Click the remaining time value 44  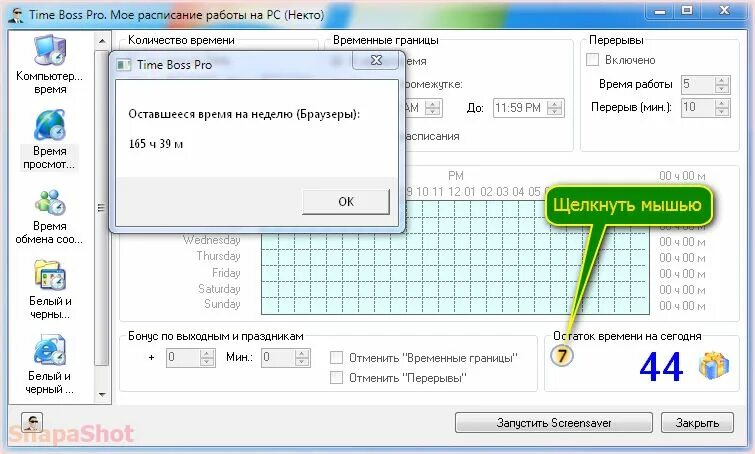(661, 367)
